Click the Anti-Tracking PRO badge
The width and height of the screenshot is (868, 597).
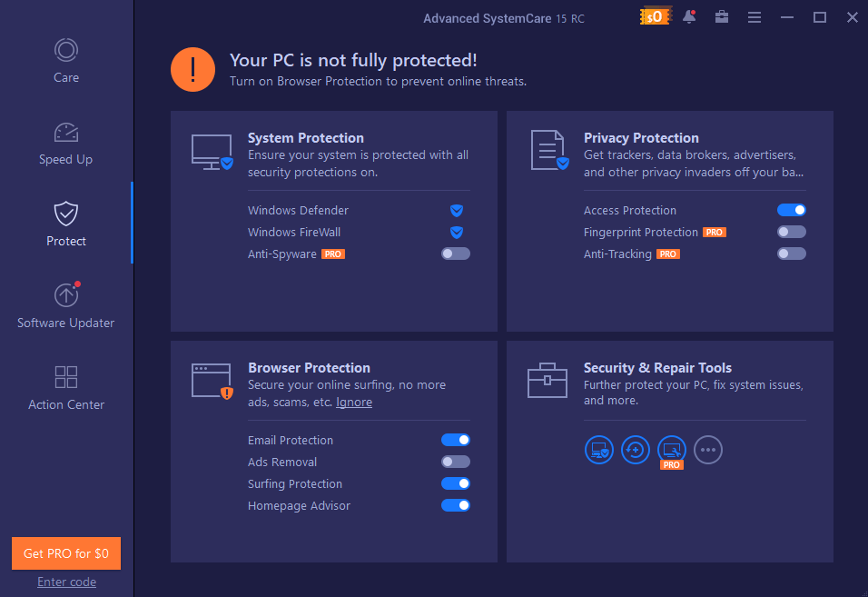tap(668, 254)
